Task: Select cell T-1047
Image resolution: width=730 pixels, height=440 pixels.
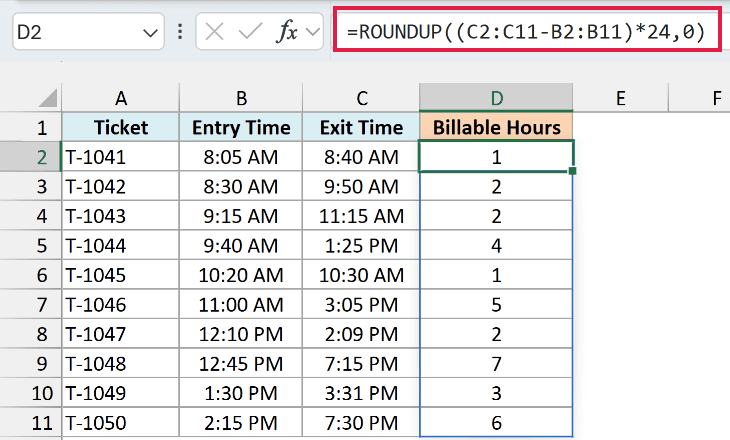Action: pyautogui.click(x=121, y=334)
